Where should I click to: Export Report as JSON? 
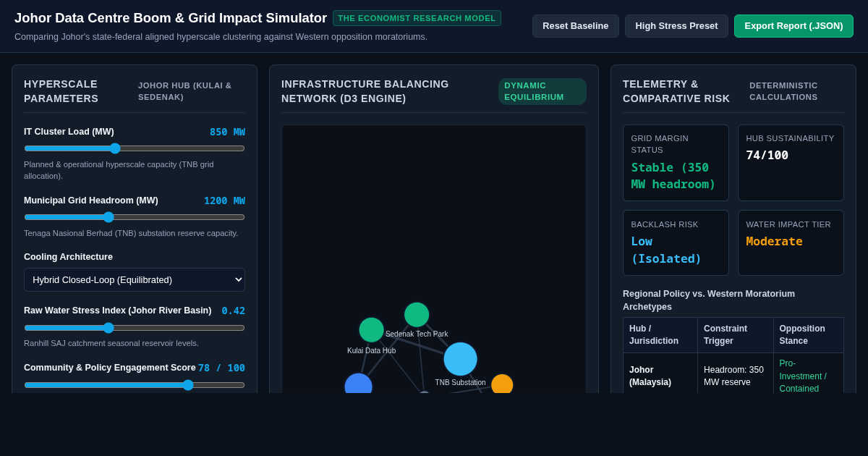(x=793, y=26)
